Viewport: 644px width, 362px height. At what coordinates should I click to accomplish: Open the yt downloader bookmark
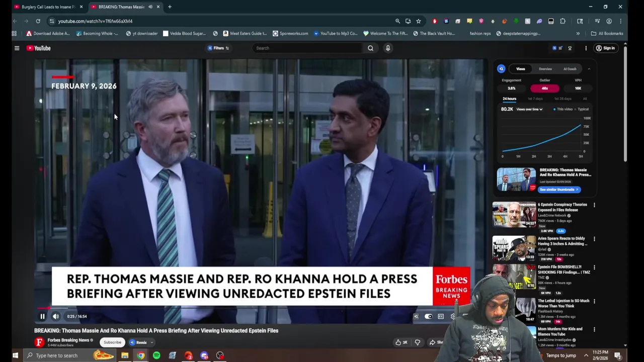point(142,34)
